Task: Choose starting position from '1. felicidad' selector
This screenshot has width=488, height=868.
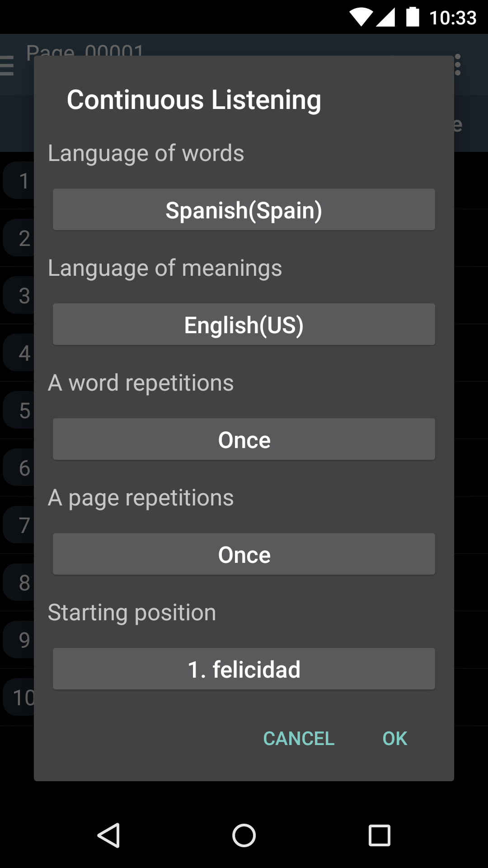Action: pos(244,669)
